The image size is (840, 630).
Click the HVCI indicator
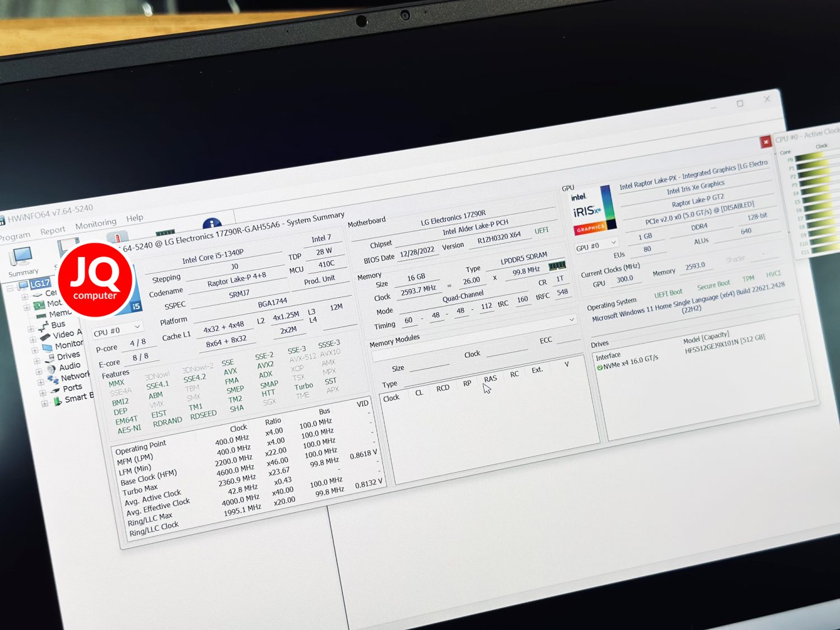pyautogui.click(x=773, y=274)
